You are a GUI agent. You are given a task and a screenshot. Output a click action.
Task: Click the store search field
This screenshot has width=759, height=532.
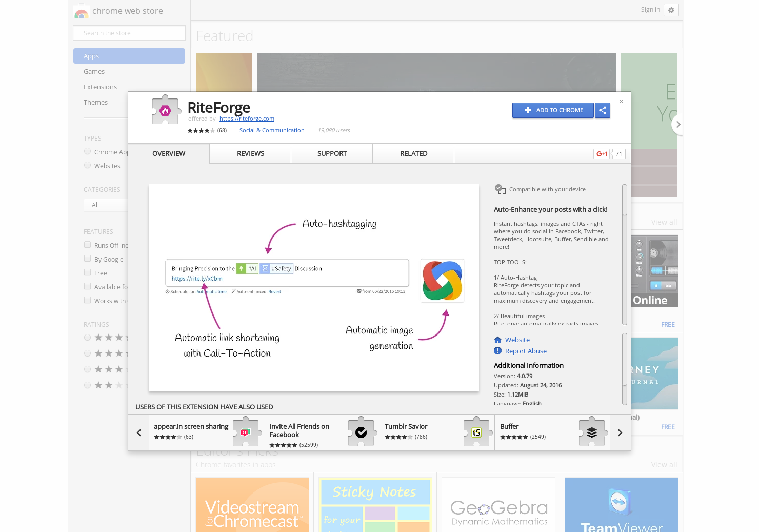(x=129, y=32)
